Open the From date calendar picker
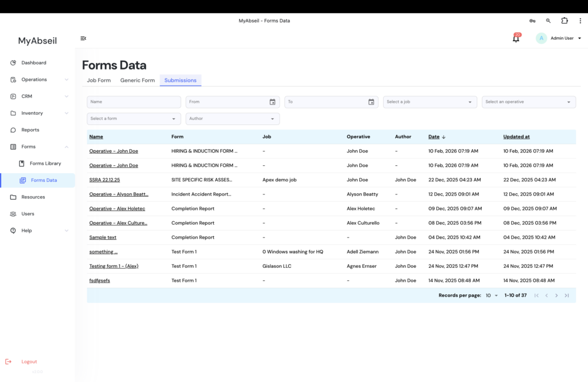The image size is (588, 382). click(x=272, y=102)
